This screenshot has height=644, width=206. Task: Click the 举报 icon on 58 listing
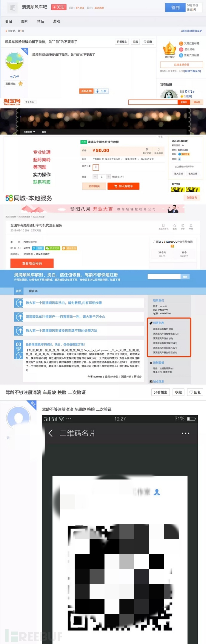tap(191, 225)
